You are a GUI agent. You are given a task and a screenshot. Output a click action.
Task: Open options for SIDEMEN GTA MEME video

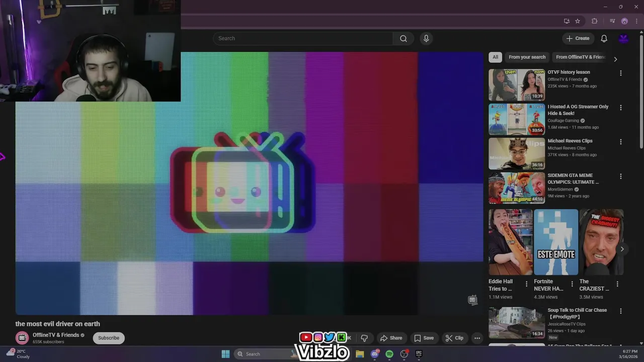(620, 176)
